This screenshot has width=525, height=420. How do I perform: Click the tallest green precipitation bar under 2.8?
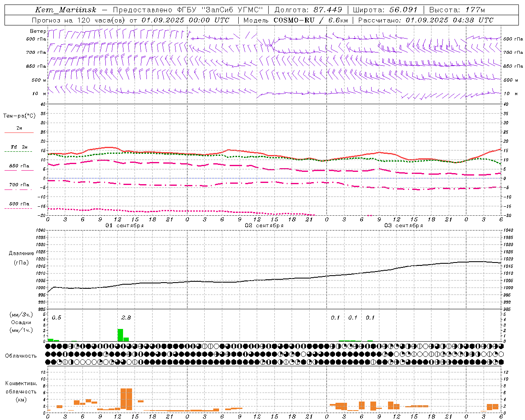click(120, 335)
